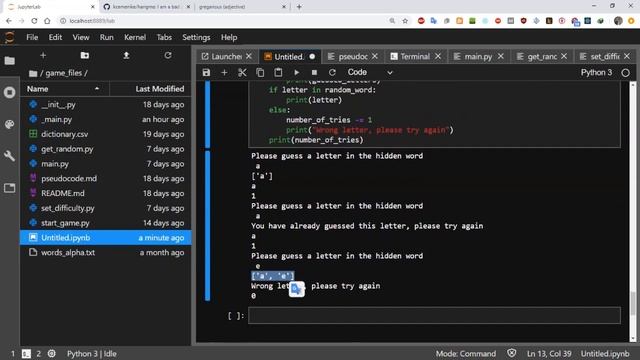This screenshot has width=640, height=360.
Task: Create a new folder in file browser
Action: click(x=84, y=55)
